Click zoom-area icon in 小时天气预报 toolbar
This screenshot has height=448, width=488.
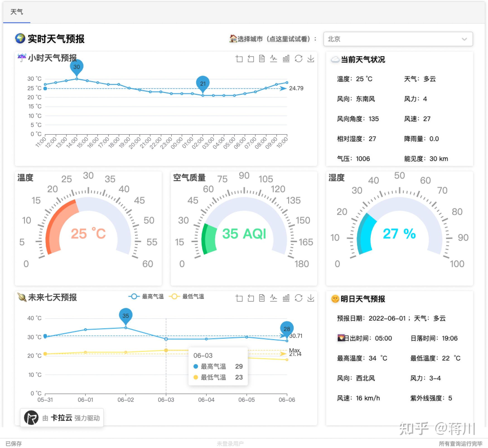(x=239, y=59)
